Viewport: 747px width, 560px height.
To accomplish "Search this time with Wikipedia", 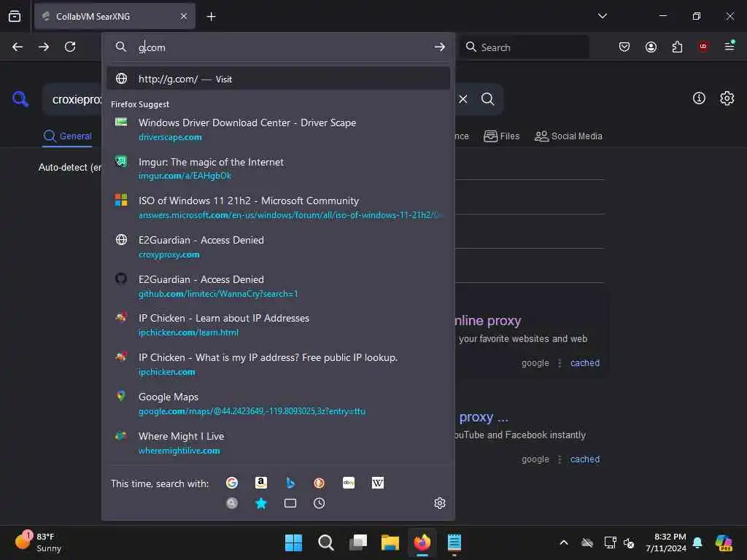I will pos(377,483).
